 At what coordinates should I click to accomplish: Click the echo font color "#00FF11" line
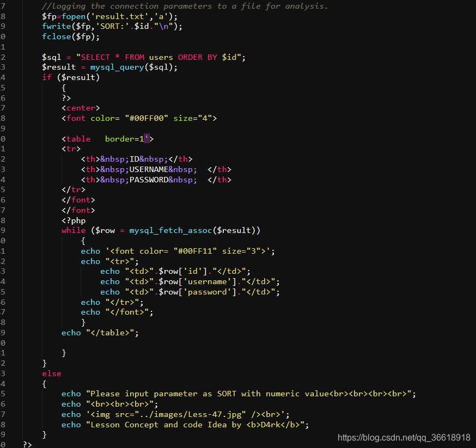tap(178, 251)
